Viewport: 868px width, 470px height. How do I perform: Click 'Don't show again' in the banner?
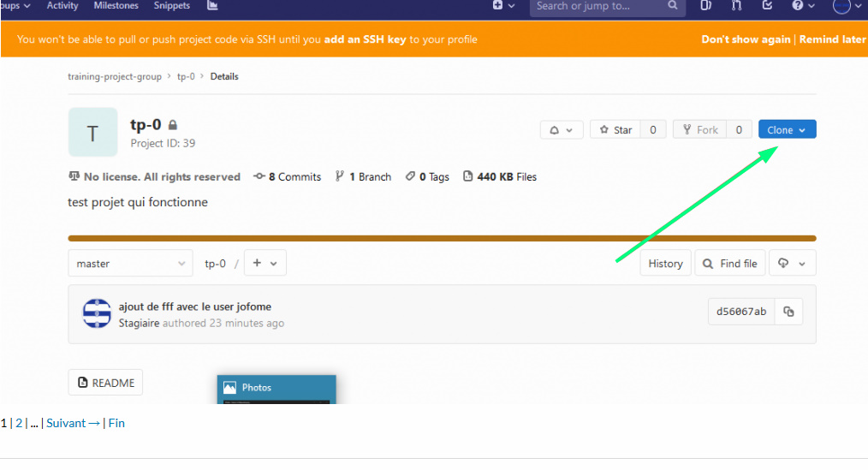[x=746, y=39]
